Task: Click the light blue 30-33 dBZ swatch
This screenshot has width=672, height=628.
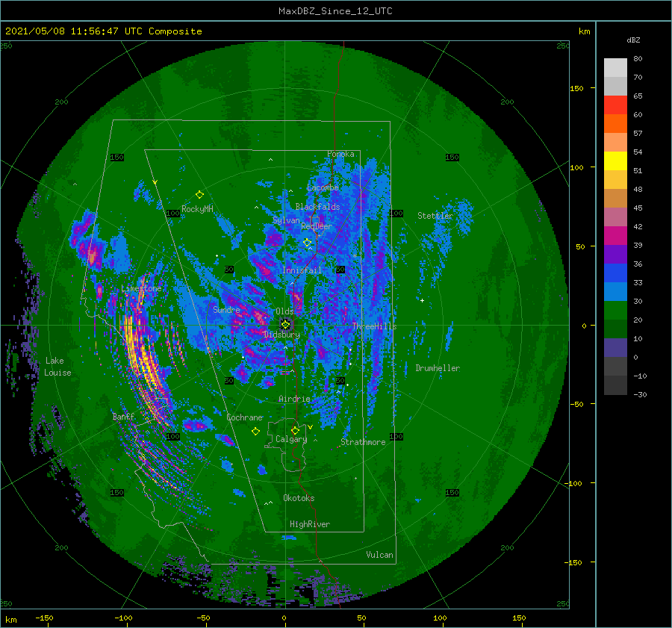Action: coord(615,291)
